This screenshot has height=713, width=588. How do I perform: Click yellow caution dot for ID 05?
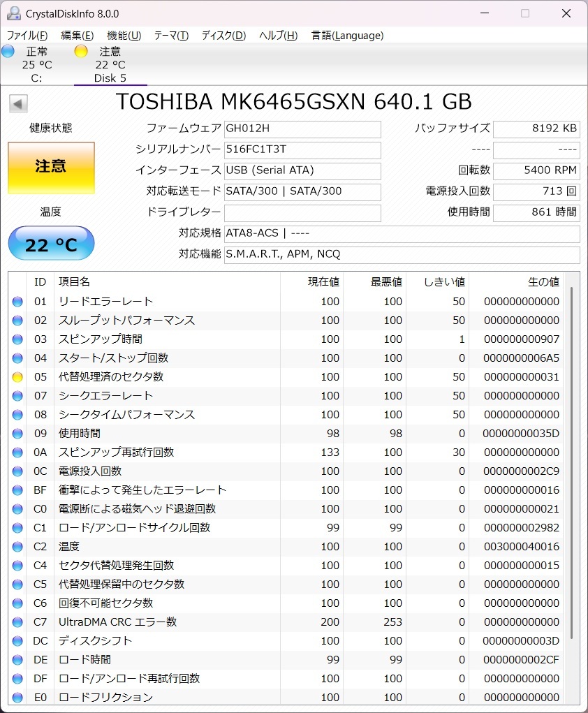(x=17, y=377)
